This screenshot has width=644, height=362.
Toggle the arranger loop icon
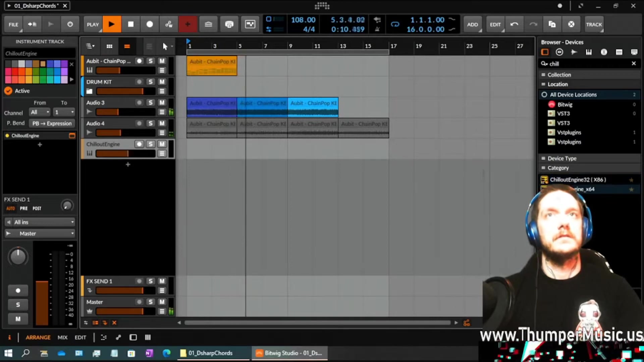[x=395, y=24]
